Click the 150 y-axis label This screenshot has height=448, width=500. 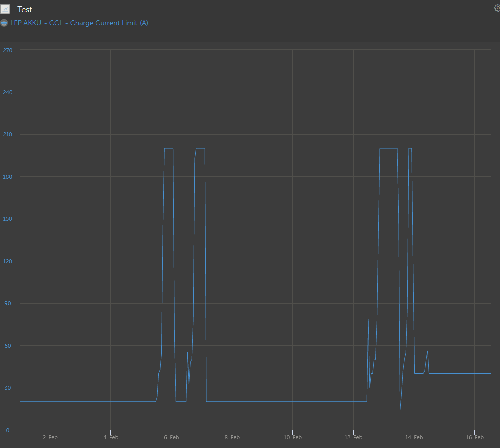(x=8, y=219)
